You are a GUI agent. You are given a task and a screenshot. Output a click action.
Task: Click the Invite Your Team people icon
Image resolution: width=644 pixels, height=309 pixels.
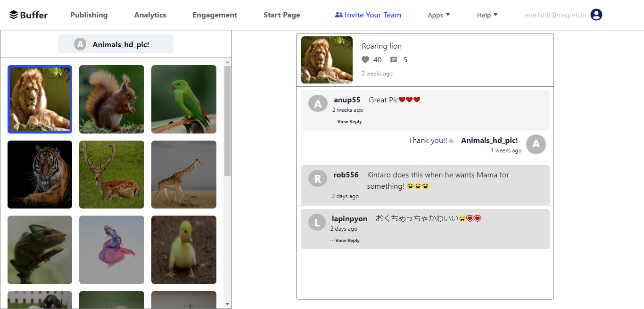[x=339, y=15]
